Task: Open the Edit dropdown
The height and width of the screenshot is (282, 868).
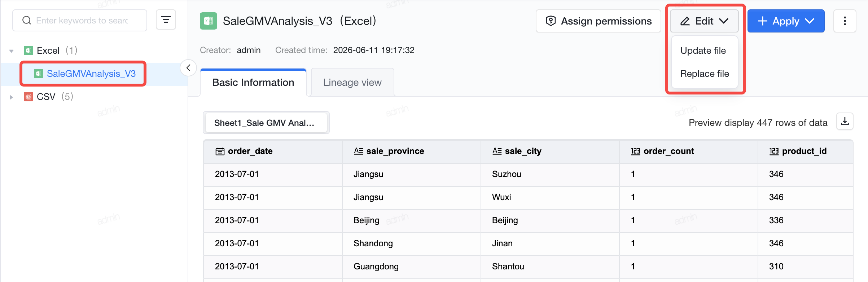Action: point(704,21)
